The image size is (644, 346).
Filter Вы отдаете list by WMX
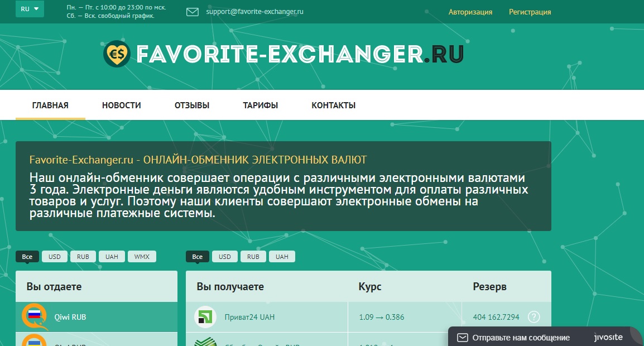142,256
